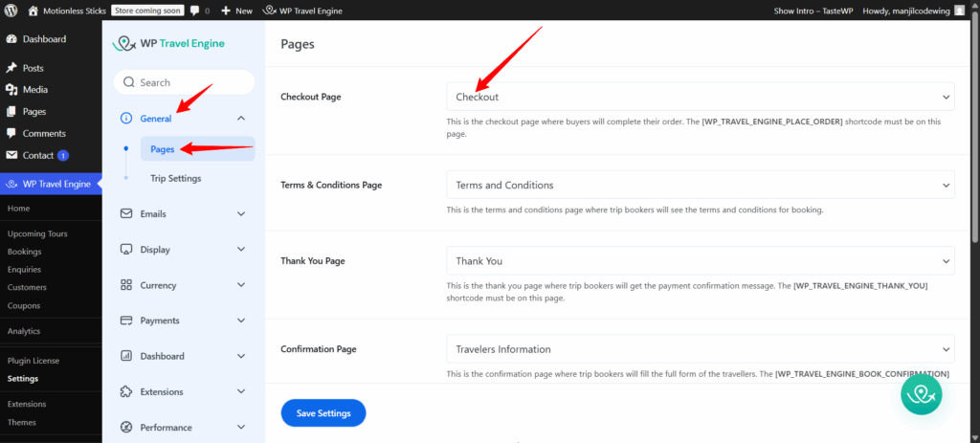Open the Terms & Conditions Page dropdown

coord(700,185)
